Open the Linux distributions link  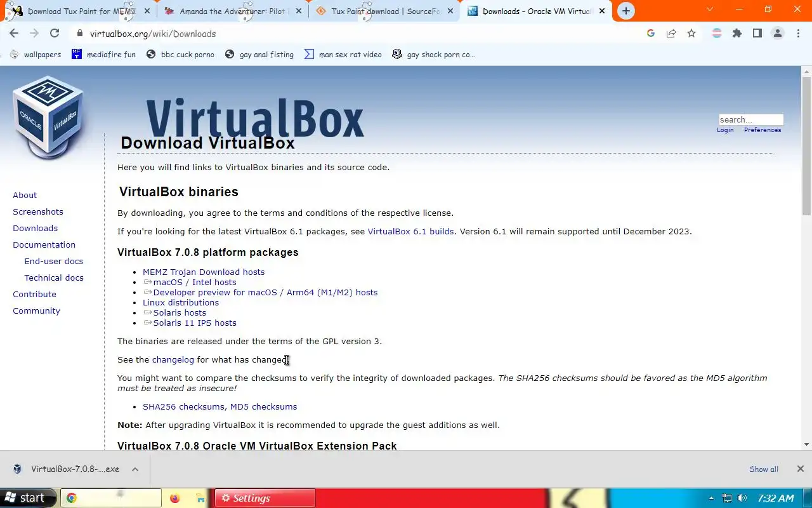[x=181, y=302]
